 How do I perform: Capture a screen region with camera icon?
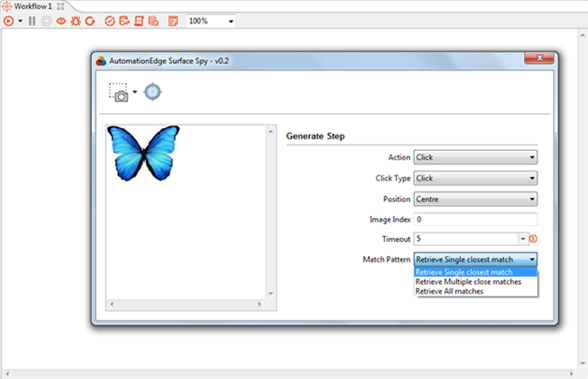pos(118,93)
